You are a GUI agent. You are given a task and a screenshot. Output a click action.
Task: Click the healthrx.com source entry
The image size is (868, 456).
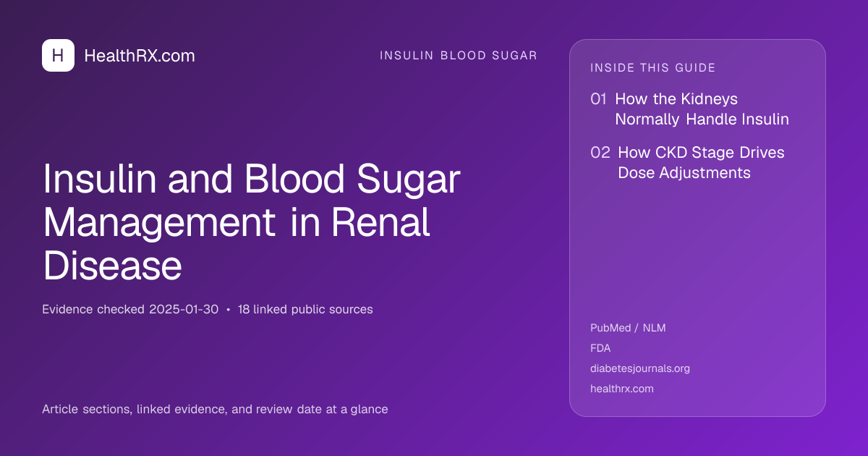click(622, 389)
